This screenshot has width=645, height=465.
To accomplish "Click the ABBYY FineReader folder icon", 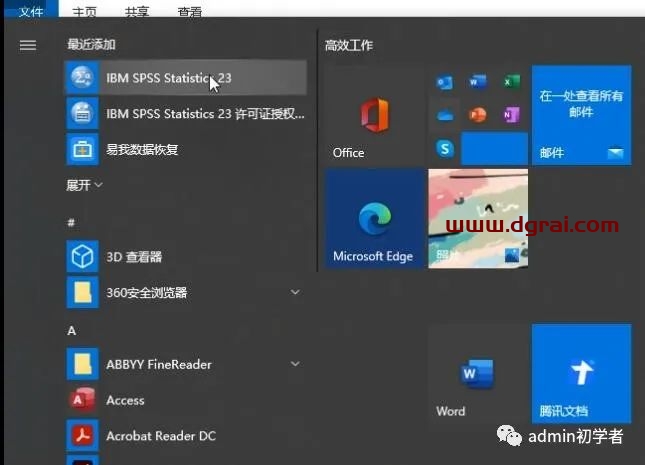I will coord(82,364).
